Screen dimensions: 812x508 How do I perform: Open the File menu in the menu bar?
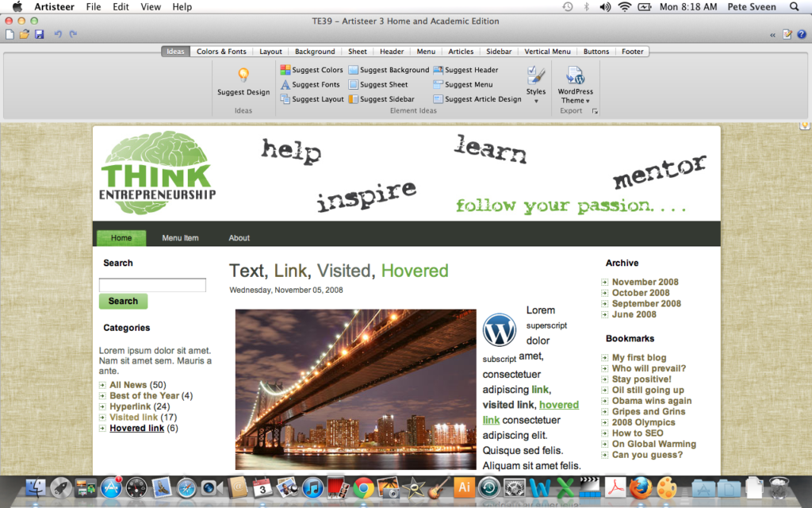click(x=94, y=7)
